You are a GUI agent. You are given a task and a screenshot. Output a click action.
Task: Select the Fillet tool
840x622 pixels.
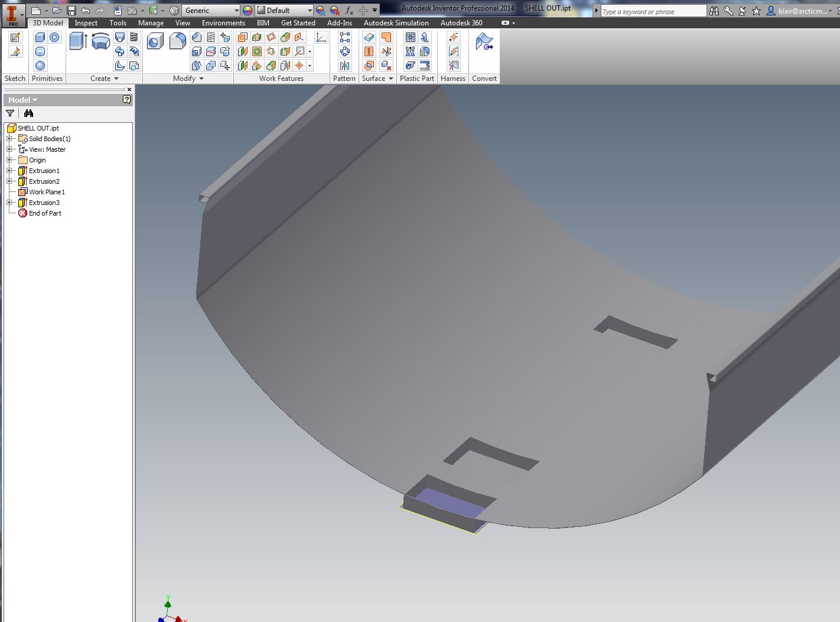(178, 41)
